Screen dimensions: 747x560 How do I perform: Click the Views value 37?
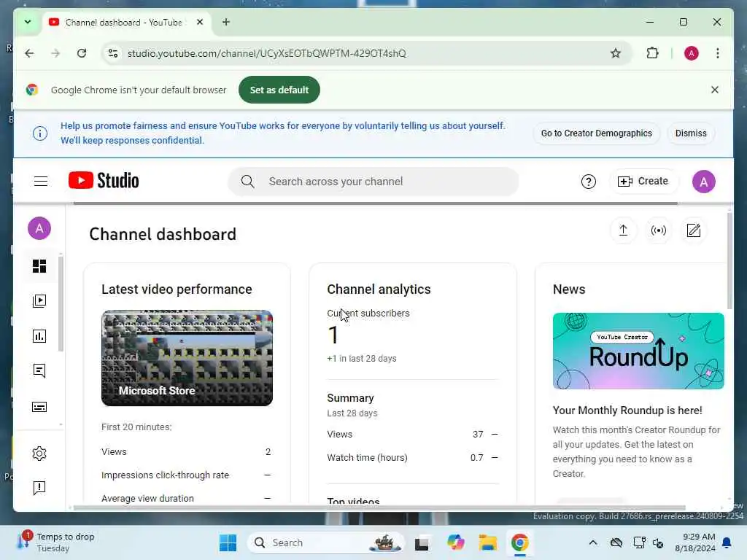[478, 435]
